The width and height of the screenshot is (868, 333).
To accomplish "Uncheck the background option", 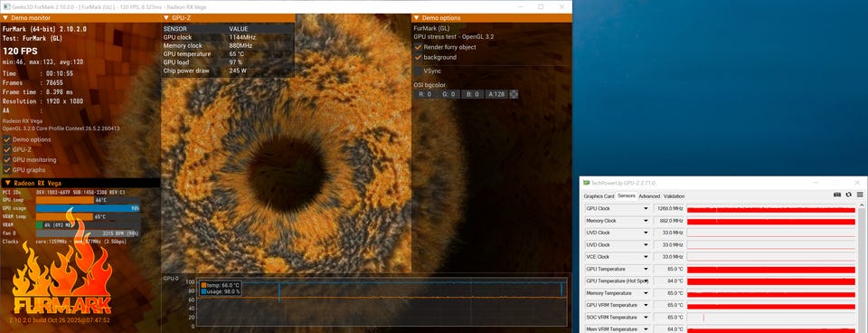I will click(419, 57).
